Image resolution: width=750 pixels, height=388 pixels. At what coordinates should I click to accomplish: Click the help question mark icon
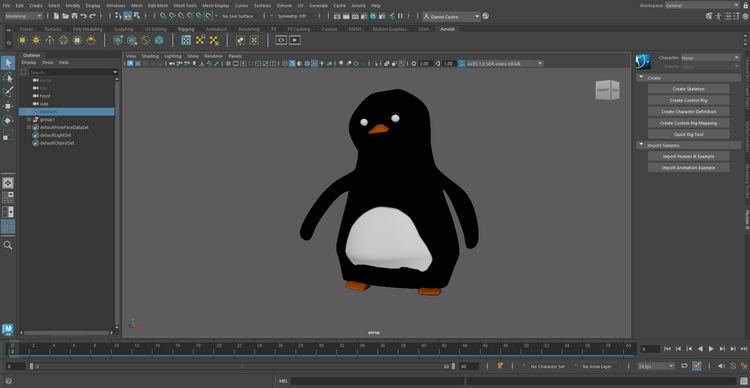9,381
